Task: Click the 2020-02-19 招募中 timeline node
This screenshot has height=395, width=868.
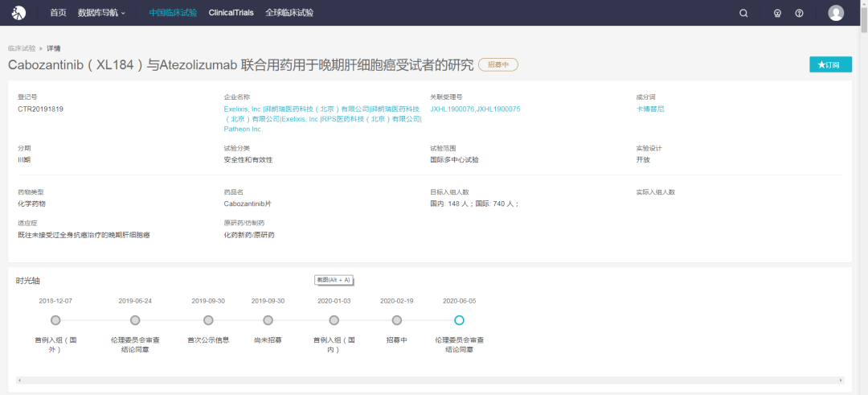Action: [x=396, y=320]
